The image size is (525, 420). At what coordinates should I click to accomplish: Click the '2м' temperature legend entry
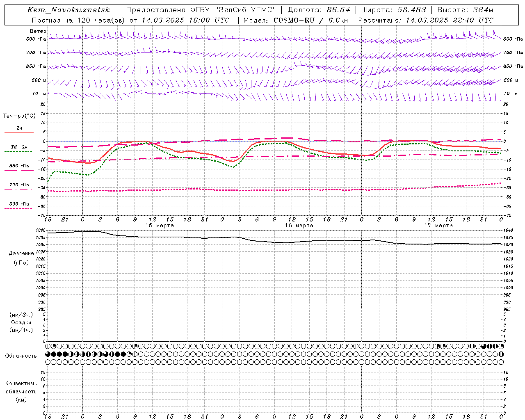coord(19,128)
